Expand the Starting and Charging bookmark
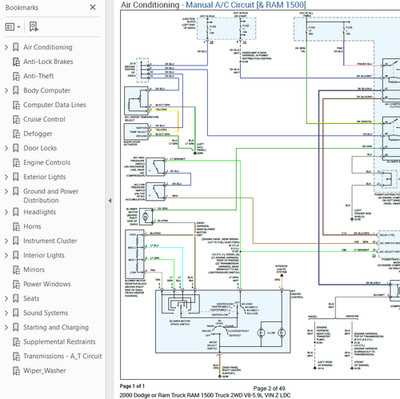Image resolution: width=400 pixels, height=399 pixels. coord(6,327)
